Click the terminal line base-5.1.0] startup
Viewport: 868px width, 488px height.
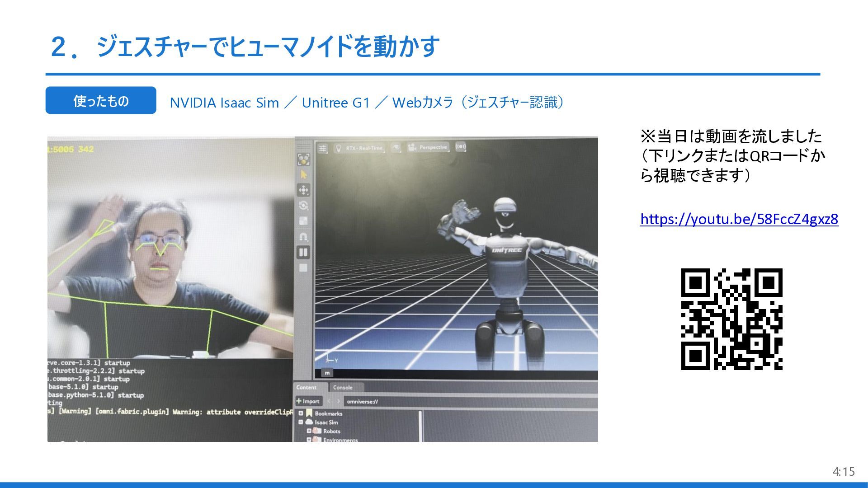tap(83, 387)
